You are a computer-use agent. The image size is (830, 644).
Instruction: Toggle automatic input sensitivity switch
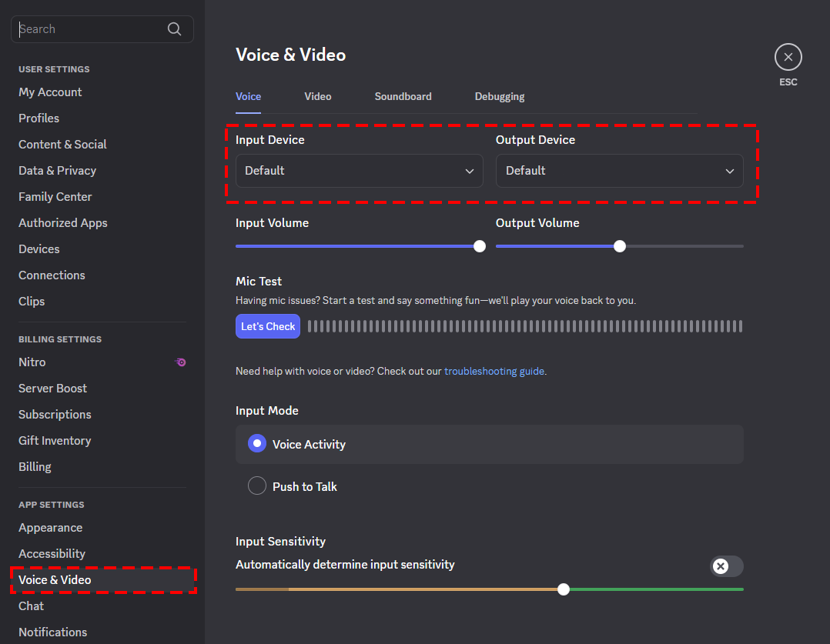point(726,566)
